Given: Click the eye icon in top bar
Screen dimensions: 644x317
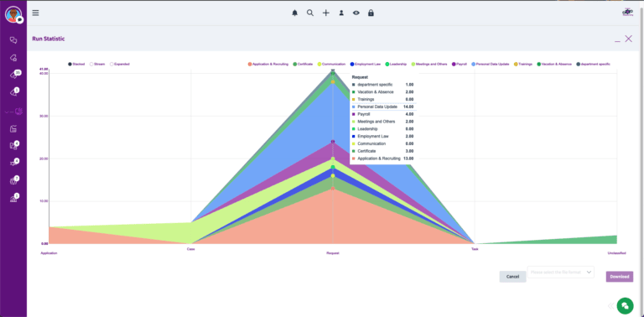Looking at the screenshot, I should coord(356,13).
